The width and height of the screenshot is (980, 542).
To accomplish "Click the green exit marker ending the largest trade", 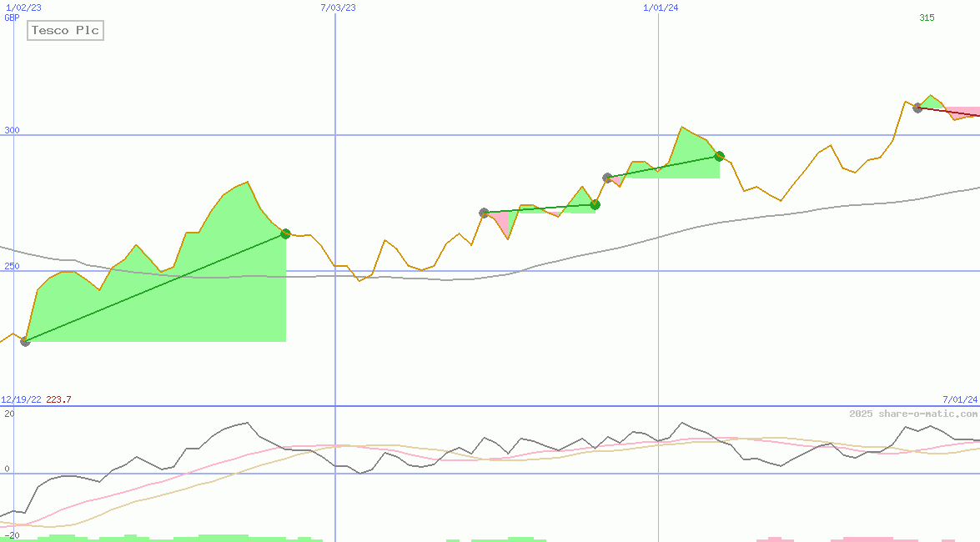I will click(x=285, y=233).
